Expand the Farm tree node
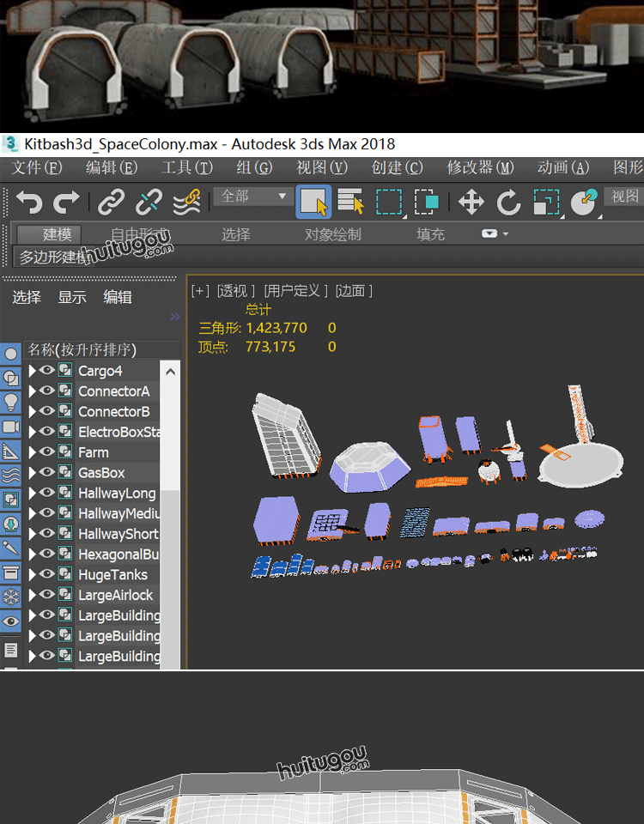Screen dimensions: 644x824 (x=32, y=452)
